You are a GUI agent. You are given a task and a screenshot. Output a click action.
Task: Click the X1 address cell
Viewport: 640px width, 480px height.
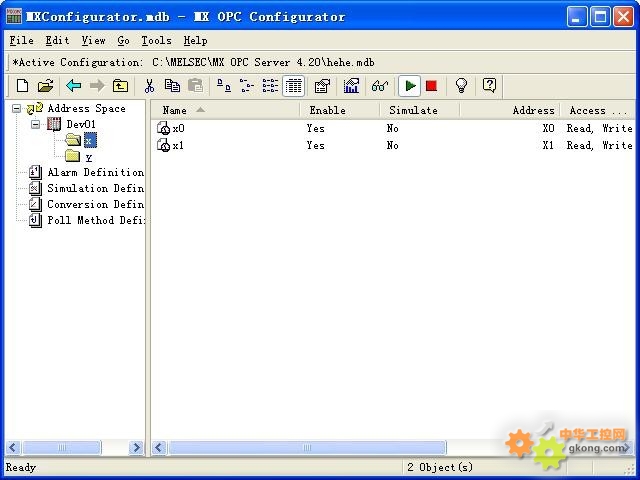coord(548,145)
